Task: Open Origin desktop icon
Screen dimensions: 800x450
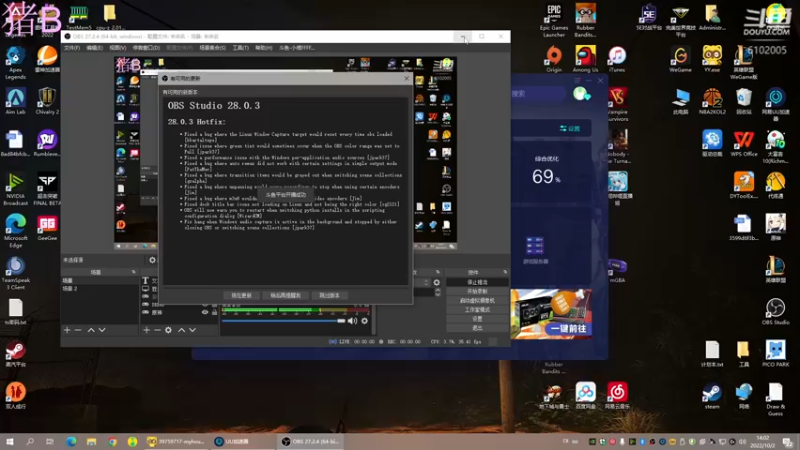Action: (x=554, y=59)
